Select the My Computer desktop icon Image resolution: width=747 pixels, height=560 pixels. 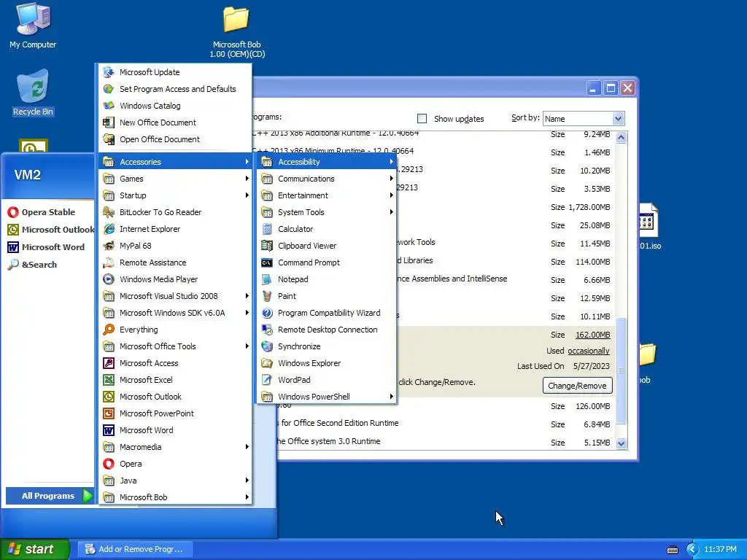[33, 26]
